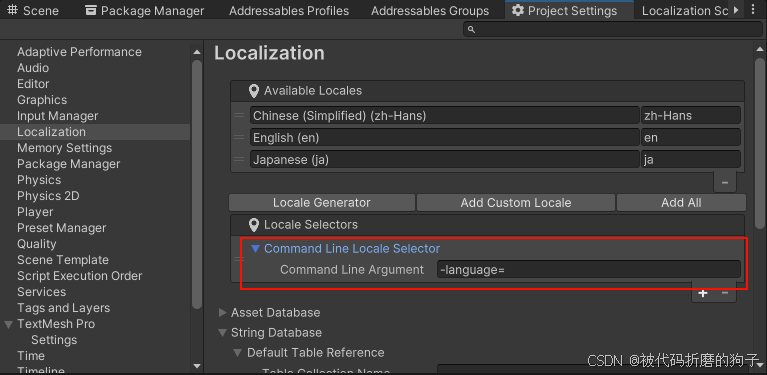
Task: Click Add Custom Locale button
Action: (x=516, y=203)
